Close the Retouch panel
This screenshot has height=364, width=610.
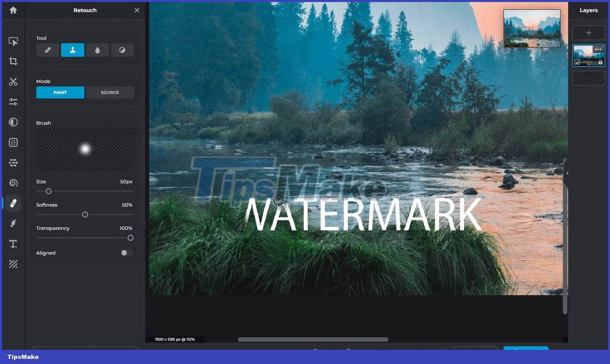(x=137, y=10)
